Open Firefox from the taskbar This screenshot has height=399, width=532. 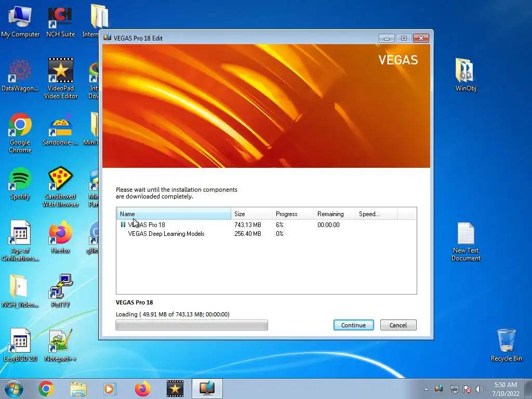click(142, 389)
